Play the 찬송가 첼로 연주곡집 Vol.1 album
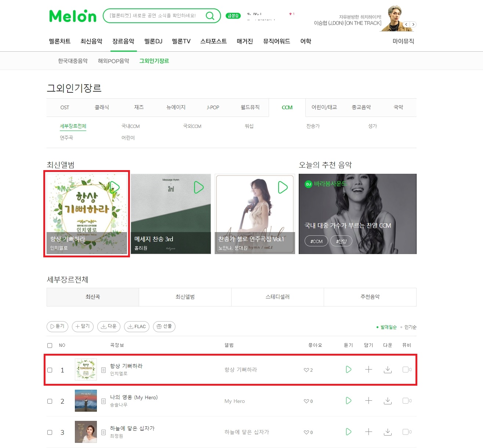This screenshot has width=483, height=448. click(x=283, y=187)
